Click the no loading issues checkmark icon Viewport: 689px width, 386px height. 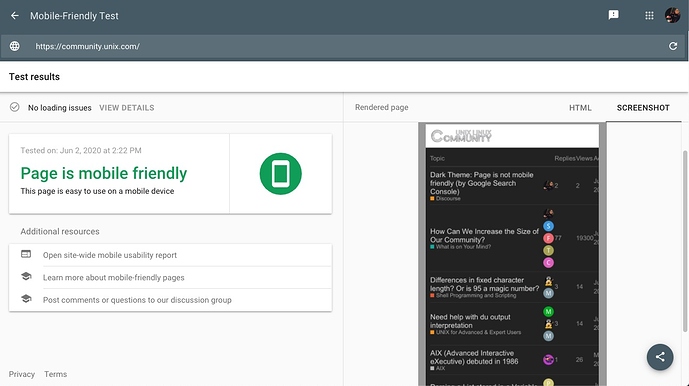[x=15, y=107]
